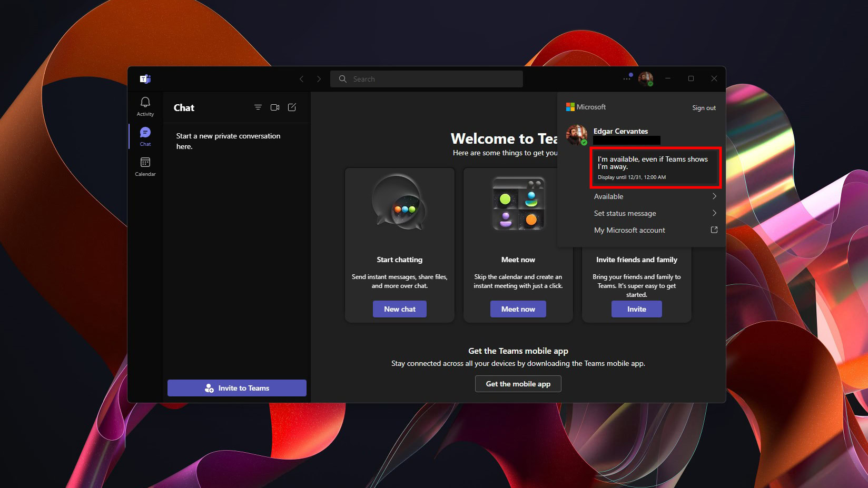
Task: Select the Chat sidebar icon
Action: 145,136
